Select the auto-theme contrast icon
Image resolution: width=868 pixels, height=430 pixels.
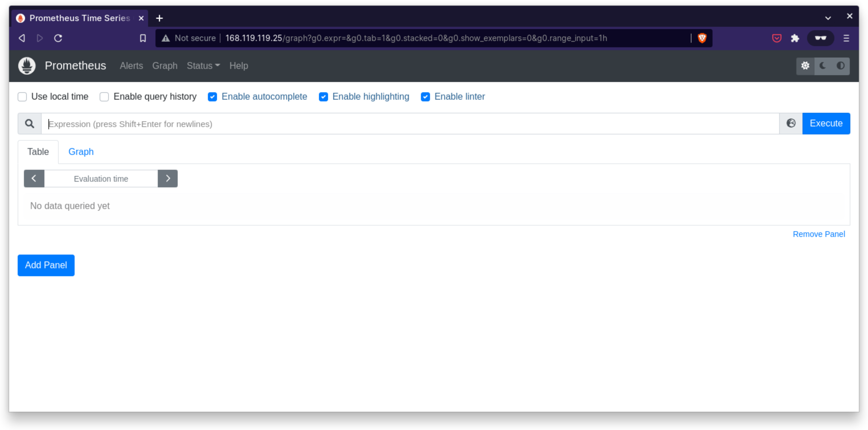(840, 66)
